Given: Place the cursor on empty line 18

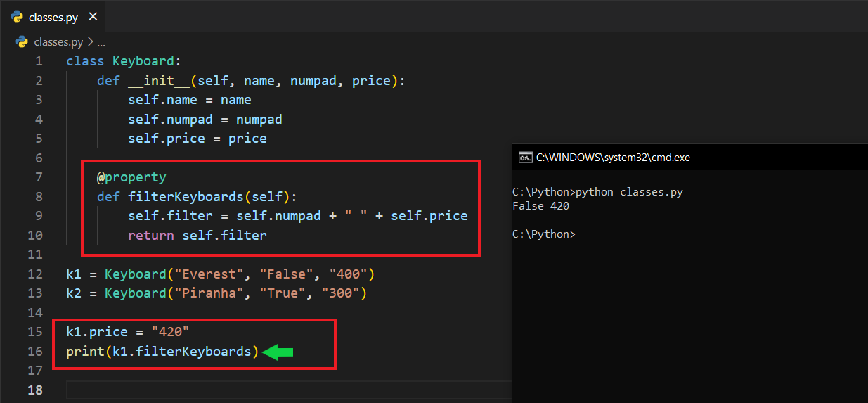Looking at the screenshot, I should click(x=281, y=390).
